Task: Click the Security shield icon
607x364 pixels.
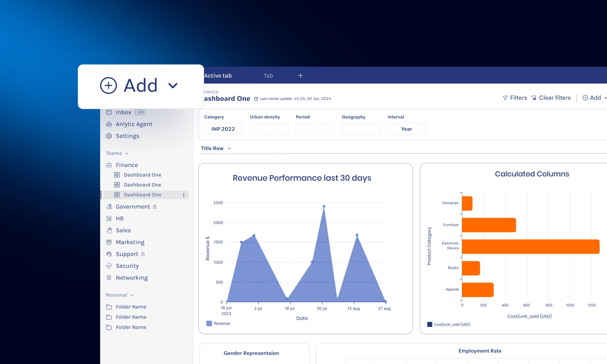Action: (x=109, y=266)
